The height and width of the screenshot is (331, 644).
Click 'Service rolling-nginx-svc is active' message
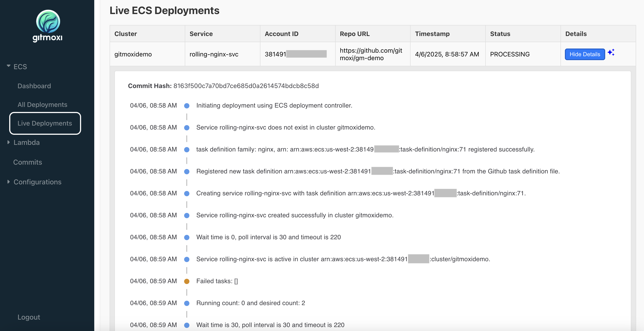tap(343, 259)
